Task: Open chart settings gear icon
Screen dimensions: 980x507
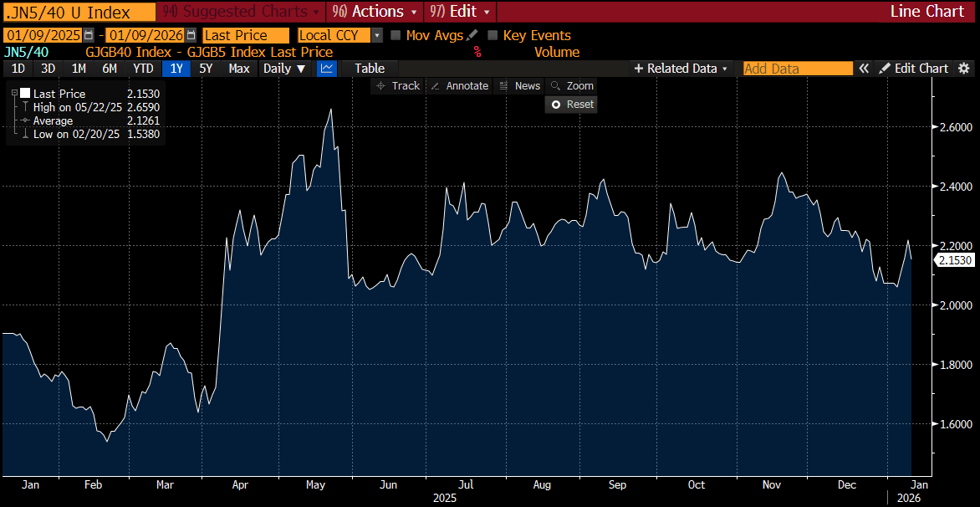Action: (x=964, y=69)
